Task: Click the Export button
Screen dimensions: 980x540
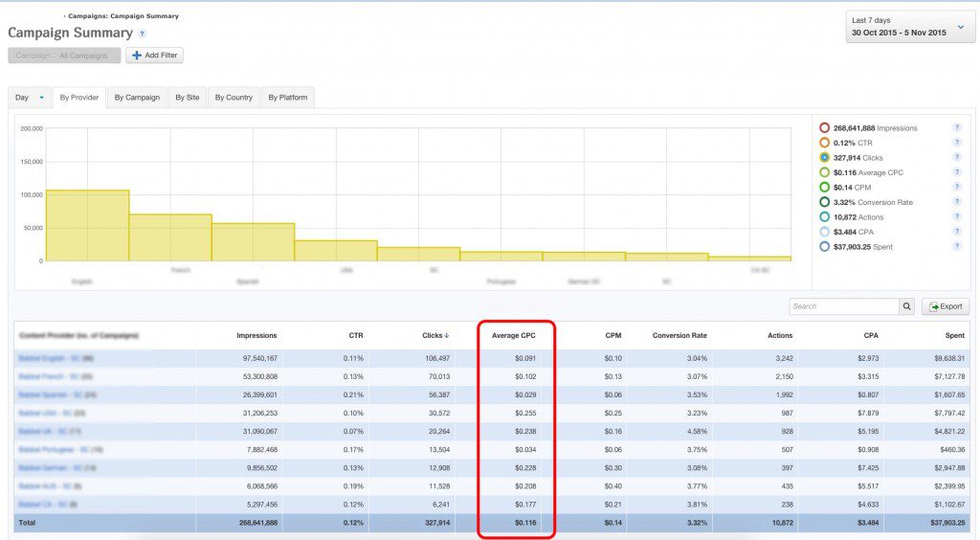Action: (945, 306)
